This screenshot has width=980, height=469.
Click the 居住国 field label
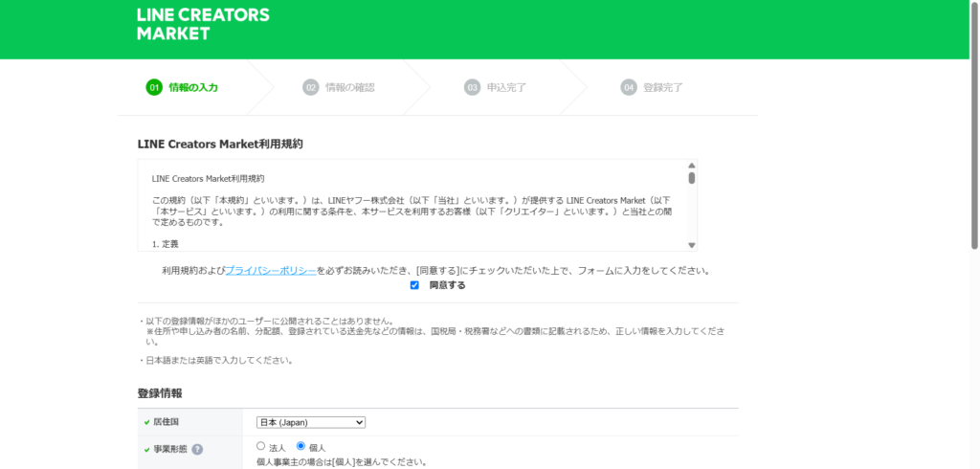pos(166,422)
